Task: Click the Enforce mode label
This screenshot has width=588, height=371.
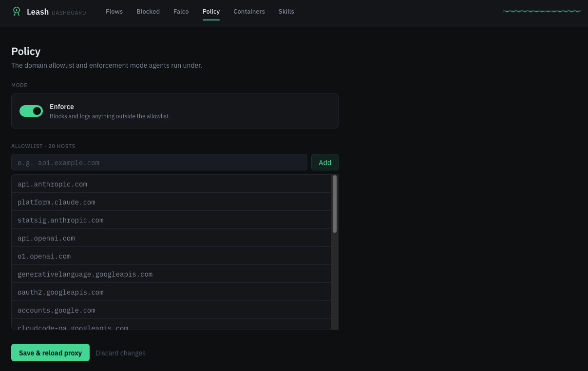Action: pos(62,107)
